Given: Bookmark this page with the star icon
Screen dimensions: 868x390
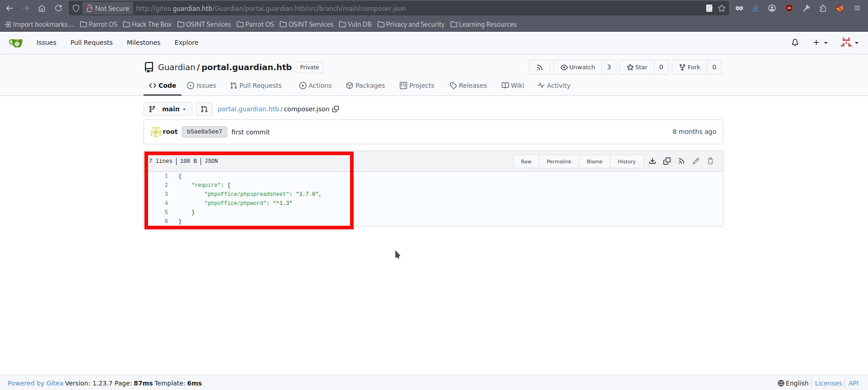Looking at the screenshot, I should (722, 8).
